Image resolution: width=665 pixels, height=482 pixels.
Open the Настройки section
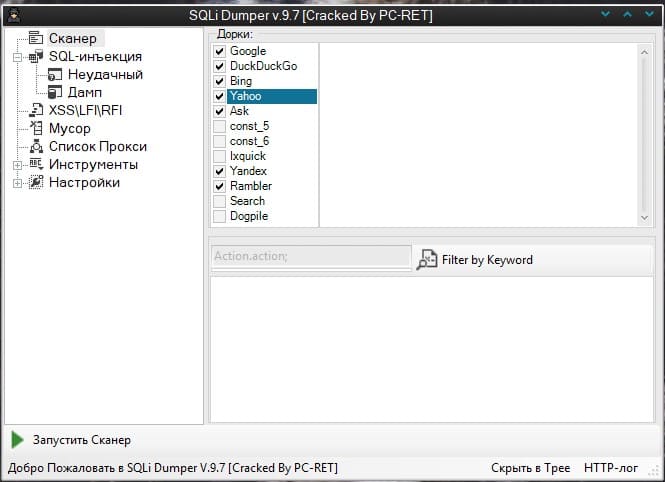tap(84, 182)
